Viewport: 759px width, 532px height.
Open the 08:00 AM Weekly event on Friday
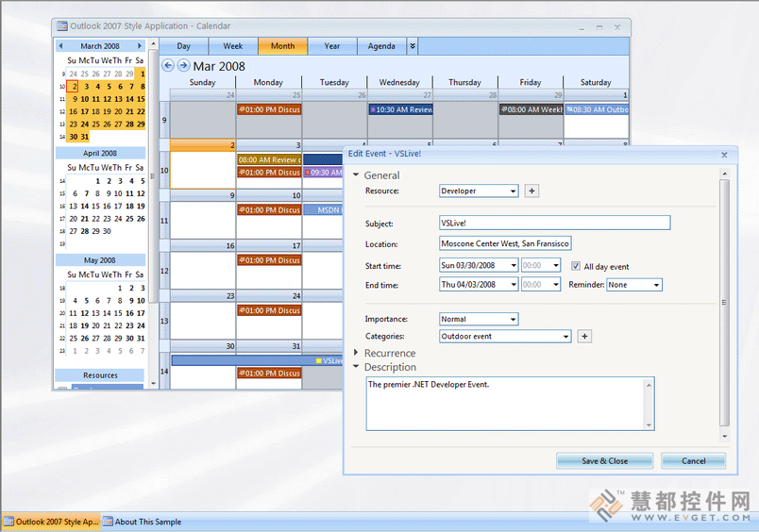pyautogui.click(x=531, y=109)
